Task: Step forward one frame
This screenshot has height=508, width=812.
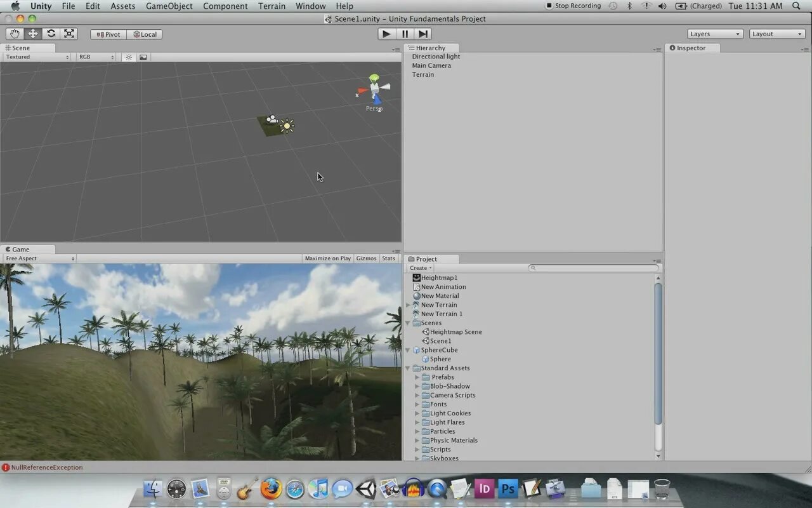Action: (x=423, y=34)
